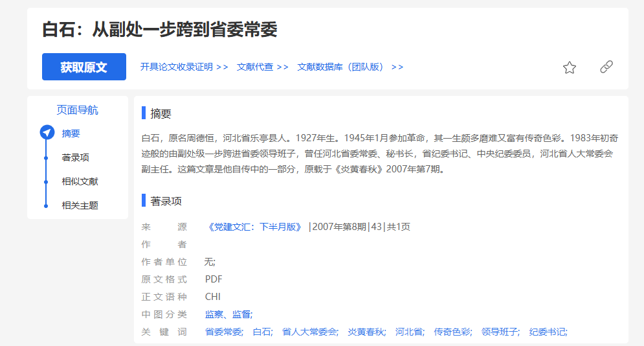Viewport: 644px width, 346px height.
Task: Select the 监督 classification link
Action: click(x=241, y=314)
